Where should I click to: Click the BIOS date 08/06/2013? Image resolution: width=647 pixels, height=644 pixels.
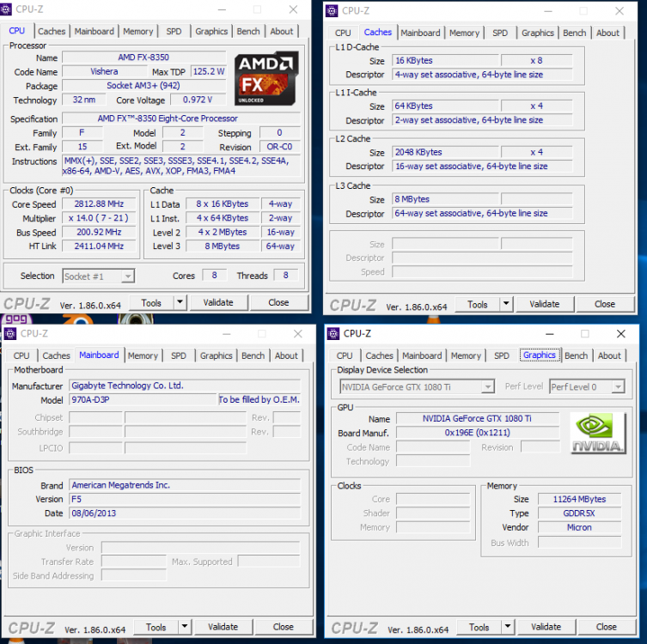pos(185,513)
